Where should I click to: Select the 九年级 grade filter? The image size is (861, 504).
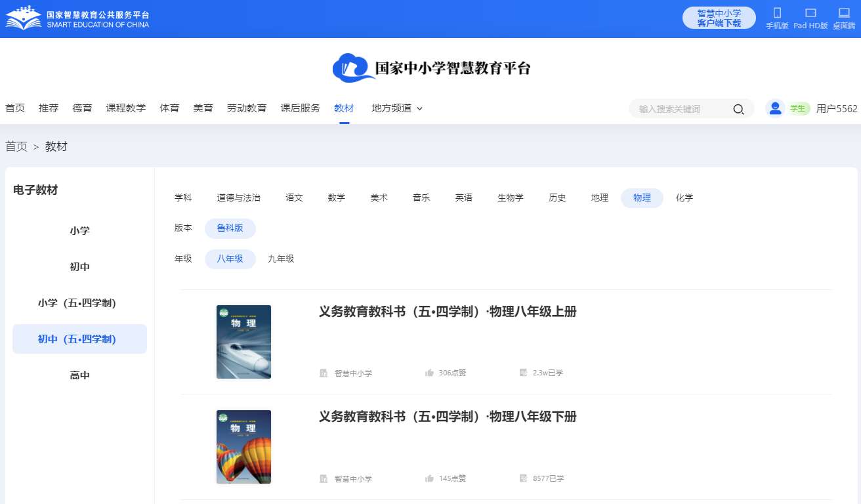(281, 259)
